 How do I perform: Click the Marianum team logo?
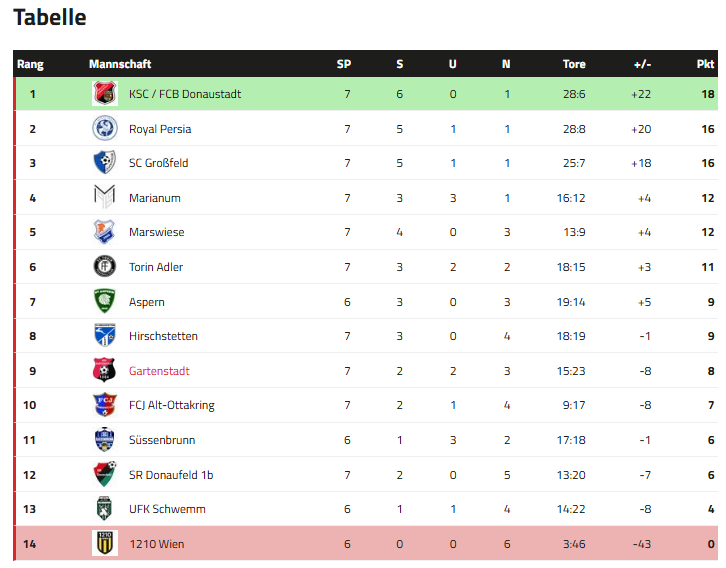tap(105, 198)
